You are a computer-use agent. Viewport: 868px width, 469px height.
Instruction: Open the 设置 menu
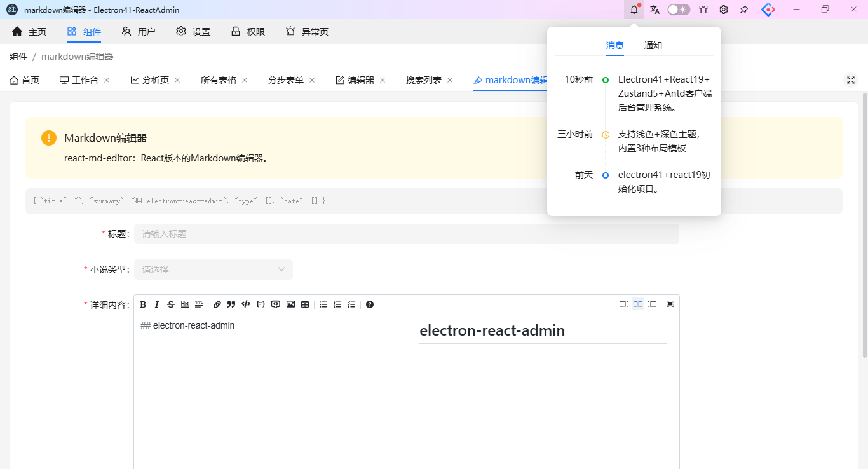[193, 32]
